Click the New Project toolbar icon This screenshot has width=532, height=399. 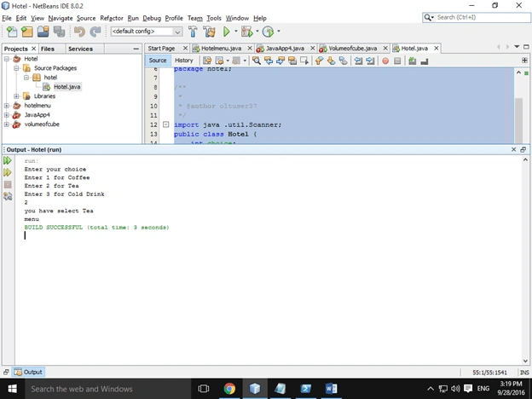pos(27,32)
